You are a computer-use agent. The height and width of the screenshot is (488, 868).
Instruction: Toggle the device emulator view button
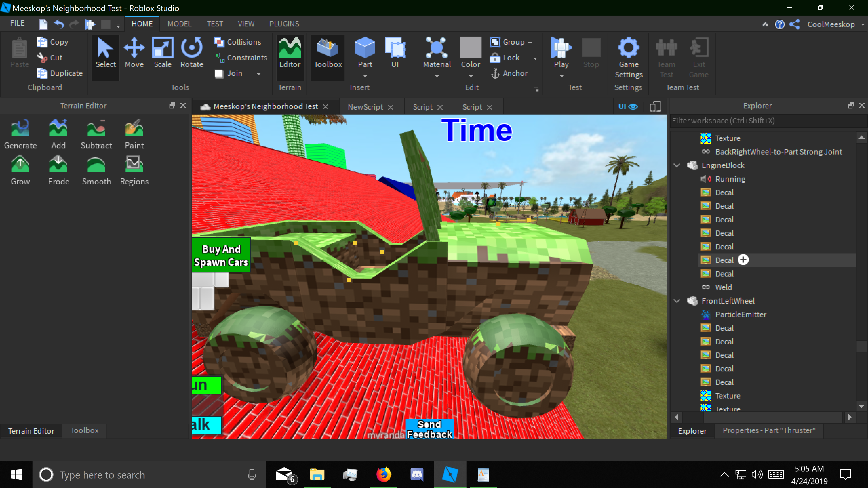point(655,106)
